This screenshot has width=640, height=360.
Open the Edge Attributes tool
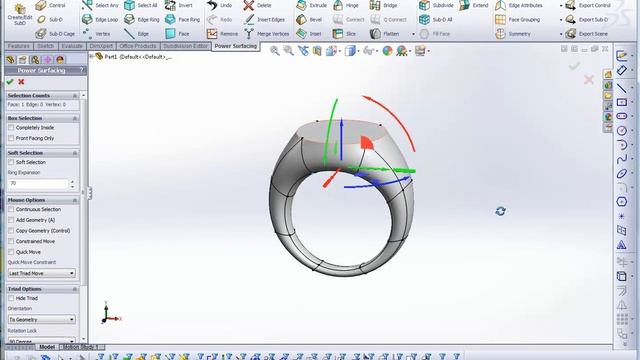pos(519,5)
